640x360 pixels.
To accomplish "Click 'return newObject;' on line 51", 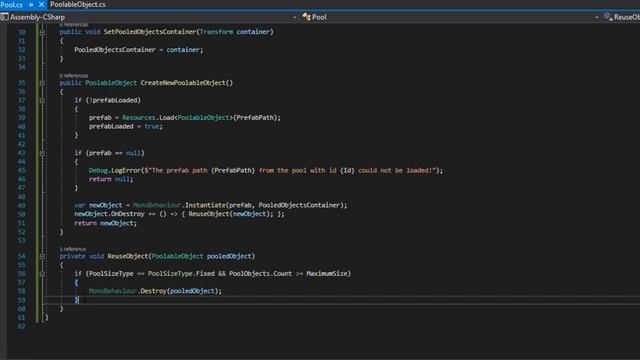I will pos(106,223).
